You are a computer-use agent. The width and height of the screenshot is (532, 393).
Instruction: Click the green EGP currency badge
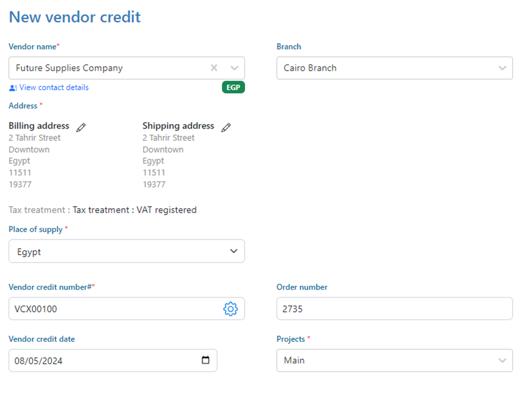(x=233, y=87)
